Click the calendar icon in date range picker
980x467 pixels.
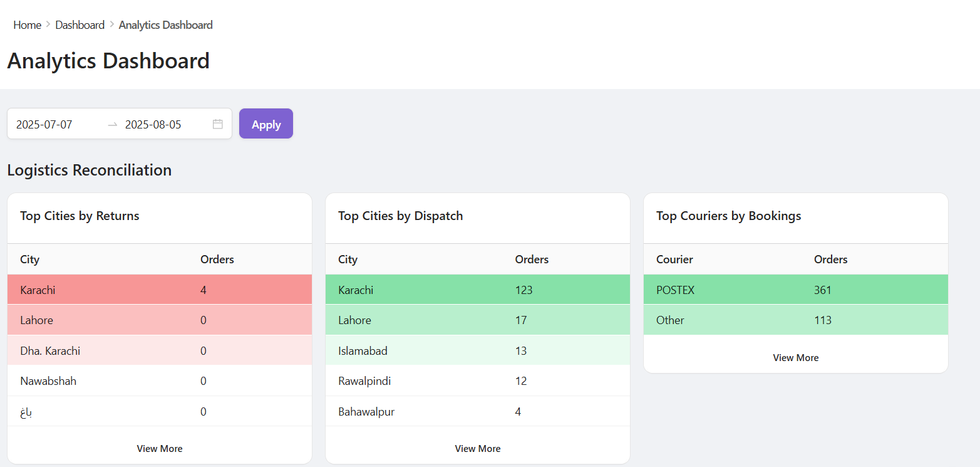pyautogui.click(x=217, y=124)
